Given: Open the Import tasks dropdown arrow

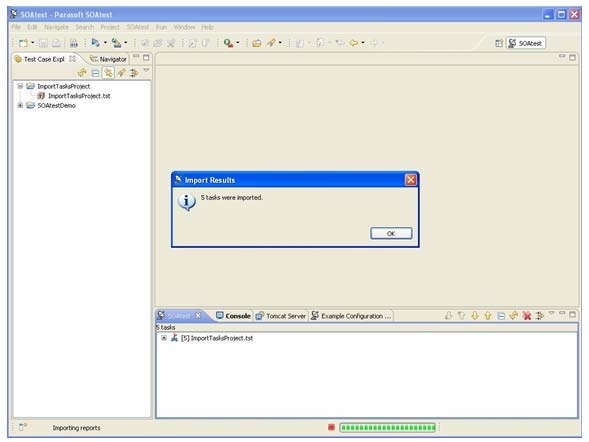Looking at the screenshot, I should [125, 43].
